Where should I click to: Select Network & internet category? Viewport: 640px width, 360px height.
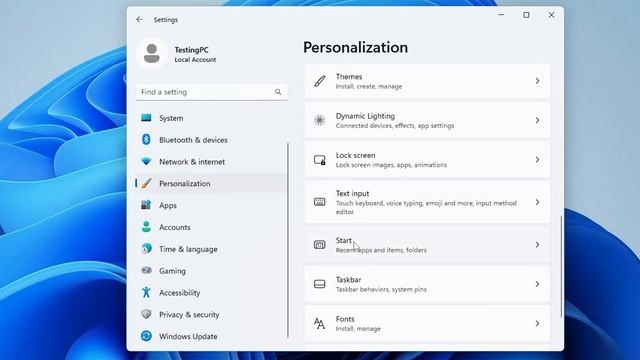tap(211, 162)
